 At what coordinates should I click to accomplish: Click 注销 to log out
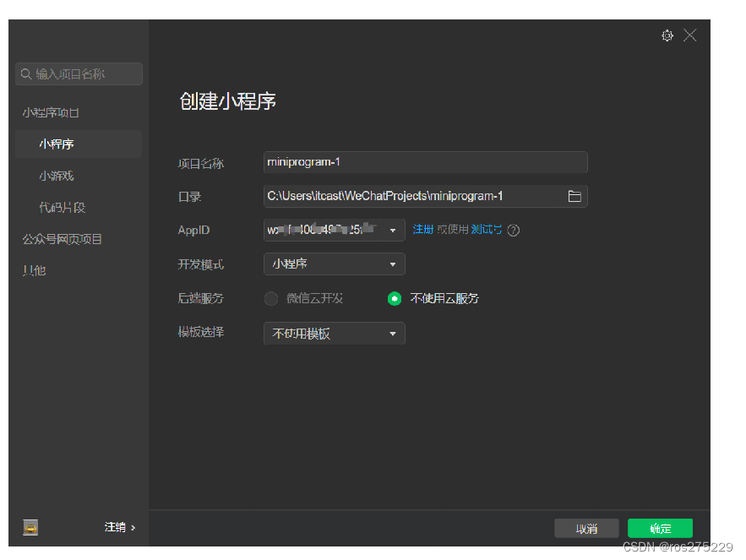(x=115, y=526)
